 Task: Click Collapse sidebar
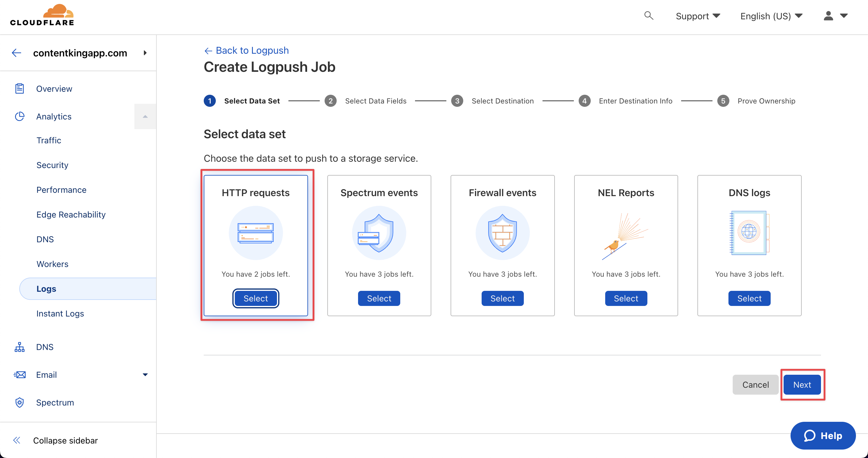[65, 440]
